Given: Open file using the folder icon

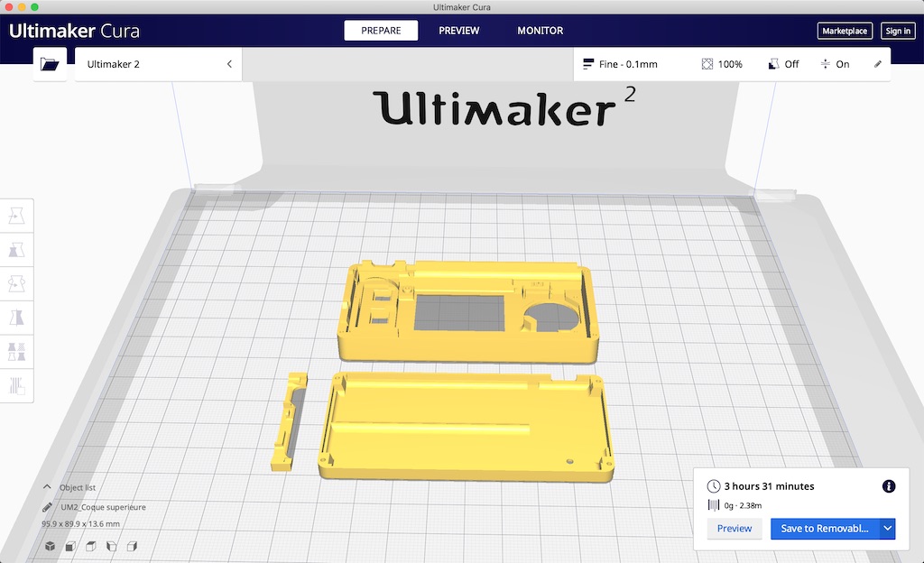Looking at the screenshot, I should (50, 64).
